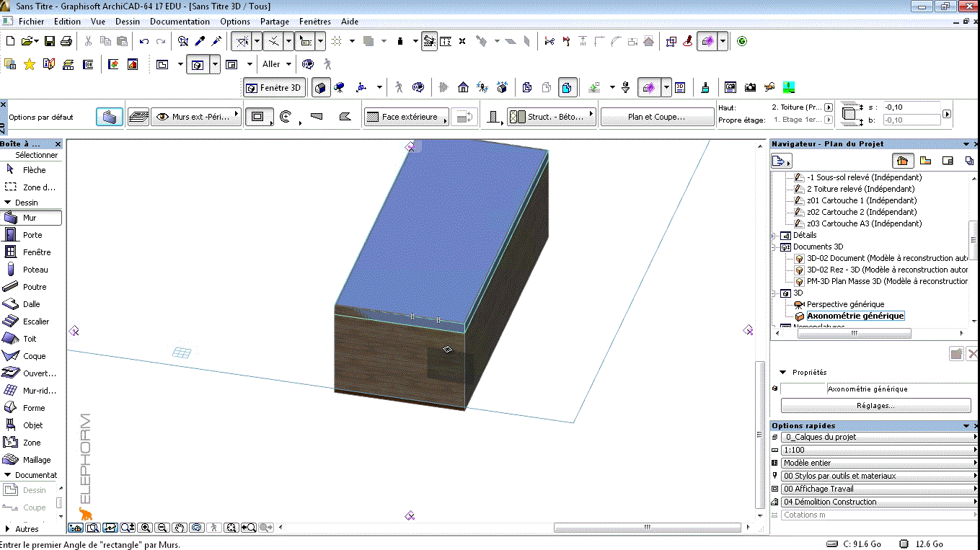The height and width of the screenshot is (550, 980).
Task: Click the yellow star favorites icon
Action: point(30,64)
